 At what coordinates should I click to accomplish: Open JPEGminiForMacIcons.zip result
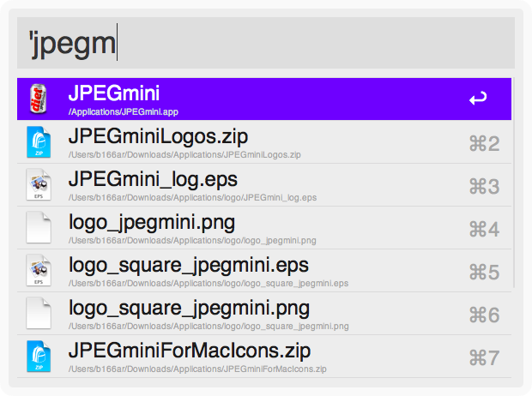coord(189,351)
